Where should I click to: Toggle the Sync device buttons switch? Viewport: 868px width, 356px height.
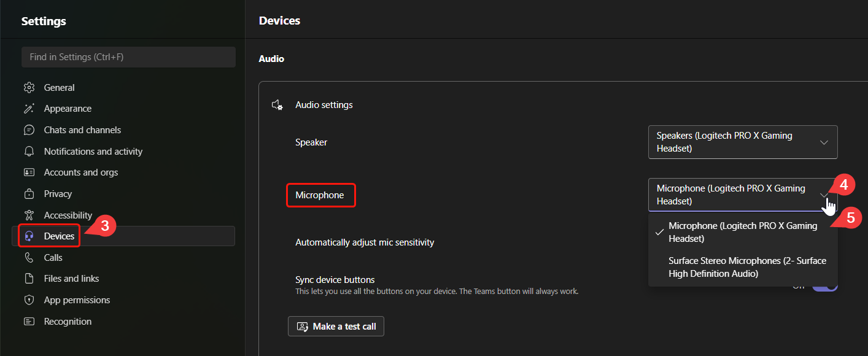point(825,285)
